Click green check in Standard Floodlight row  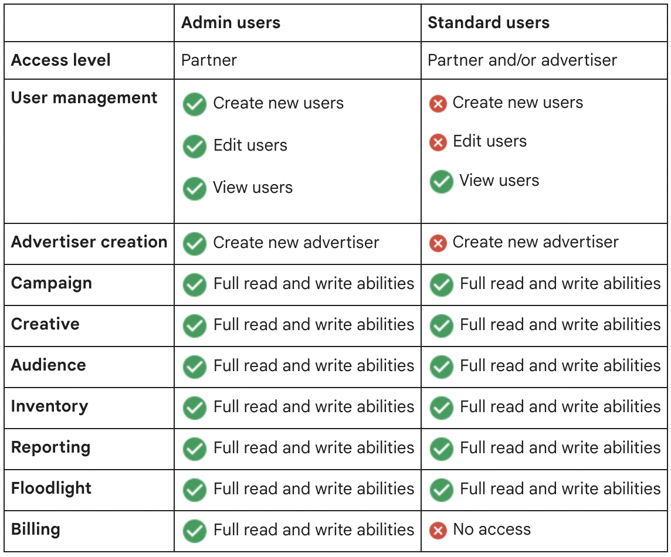tap(441, 490)
